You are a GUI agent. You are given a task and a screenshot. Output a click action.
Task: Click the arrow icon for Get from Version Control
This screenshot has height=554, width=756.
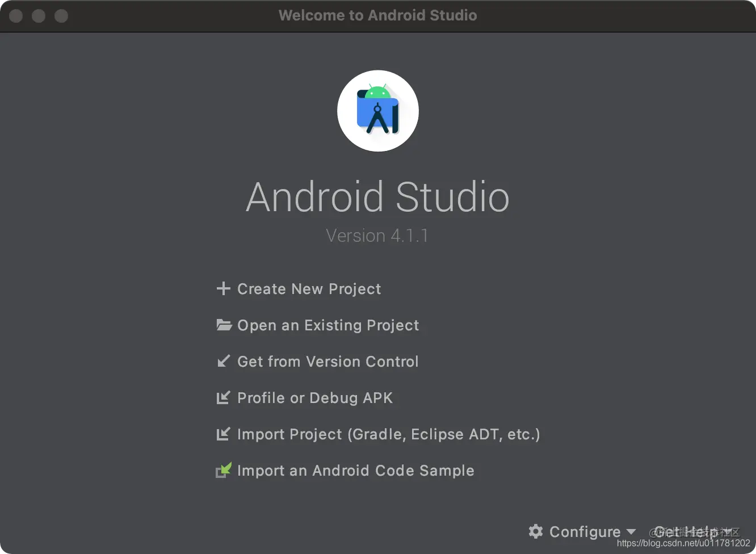click(x=224, y=361)
